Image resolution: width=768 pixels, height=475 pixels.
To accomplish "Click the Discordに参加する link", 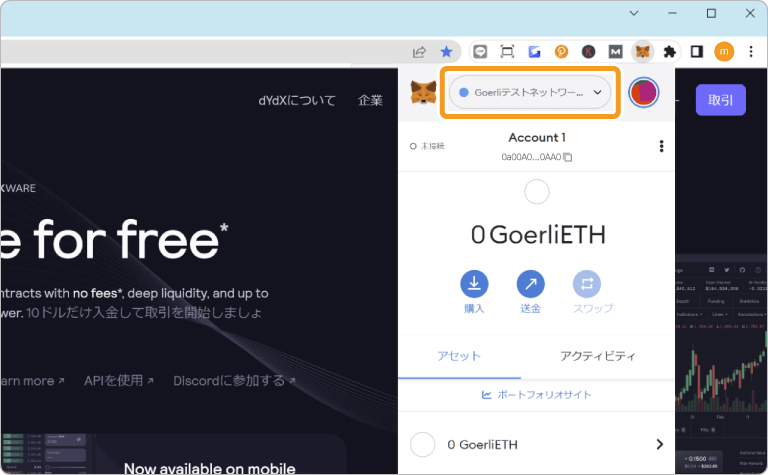I will pos(234,380).
